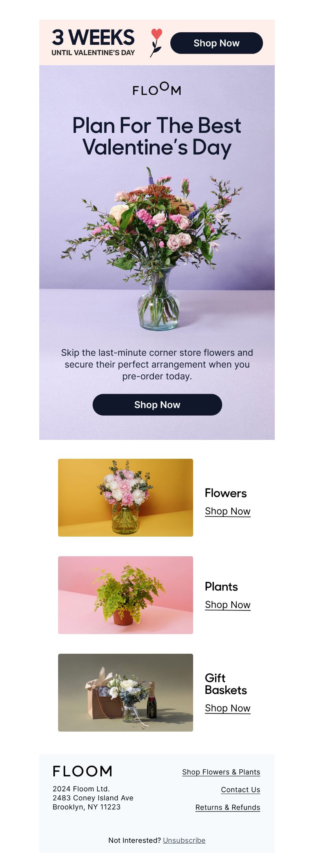Open Shop Flowers & Plants footer link
Viewport: 314px width, 868px height.
(x=221, y=772)
